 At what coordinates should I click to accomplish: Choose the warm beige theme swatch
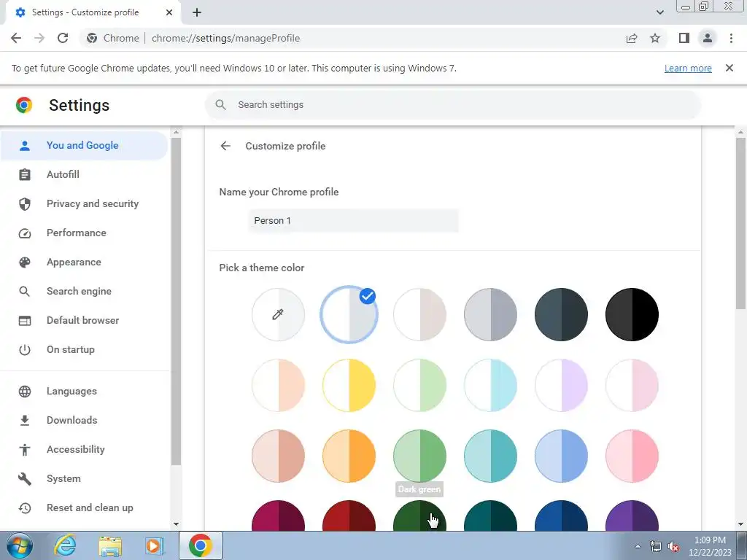419,314
